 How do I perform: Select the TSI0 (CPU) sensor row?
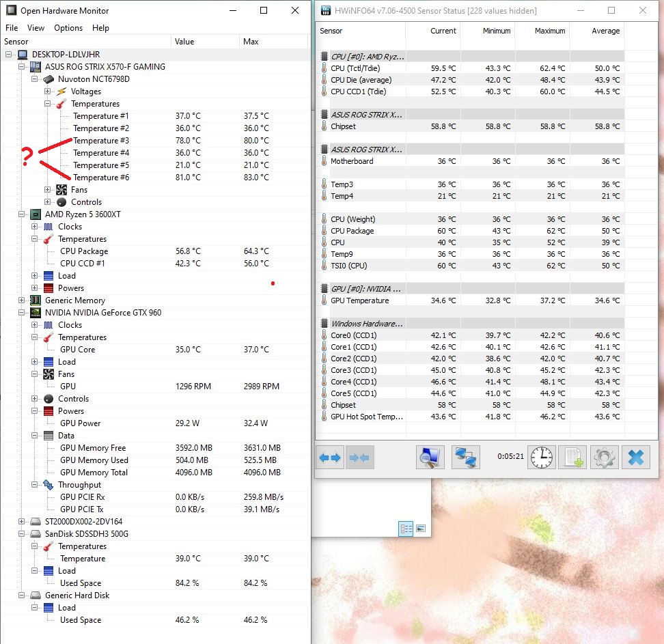coord(472,266)
